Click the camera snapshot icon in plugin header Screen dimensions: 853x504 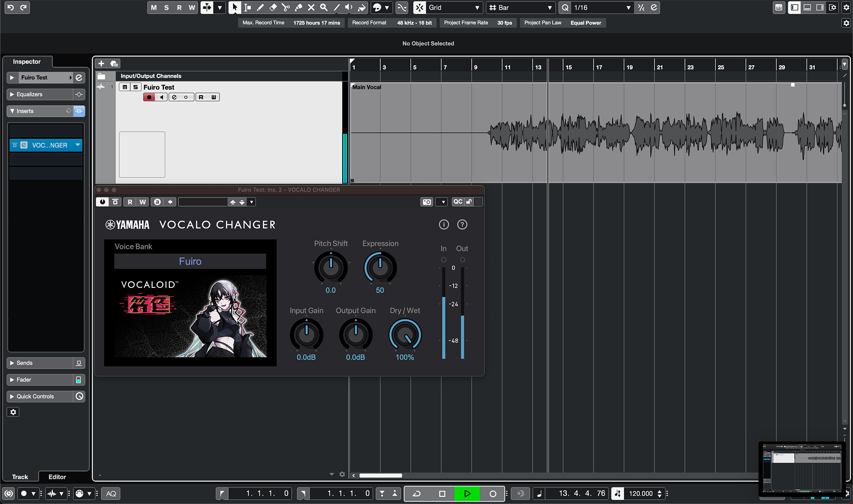(x=426, y=202)
